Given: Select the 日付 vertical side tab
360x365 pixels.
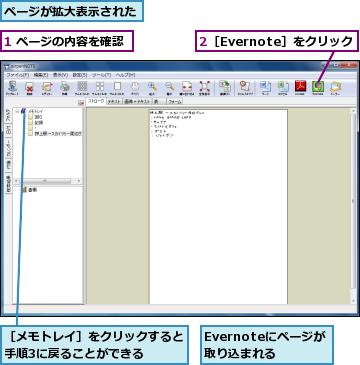Looking at the screenshot, I should [x=8, y=130].
